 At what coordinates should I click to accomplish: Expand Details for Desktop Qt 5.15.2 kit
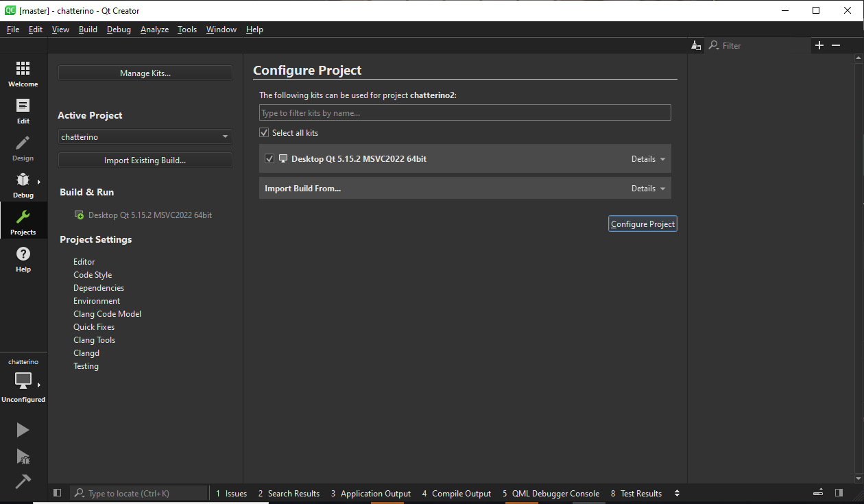(x=648, y=159)
